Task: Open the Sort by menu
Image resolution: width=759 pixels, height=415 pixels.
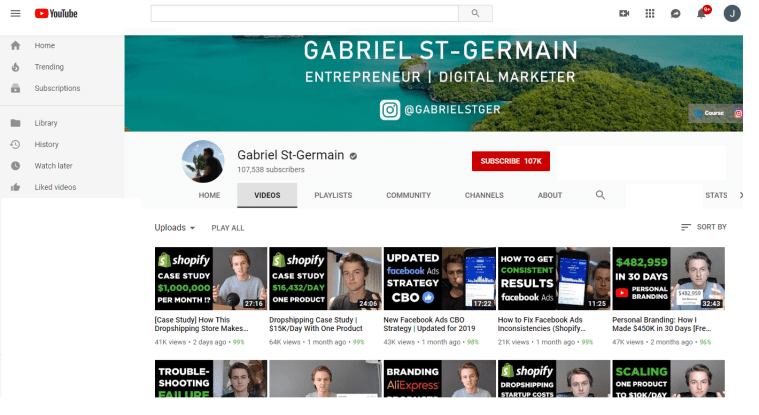Action: (703, 227)
